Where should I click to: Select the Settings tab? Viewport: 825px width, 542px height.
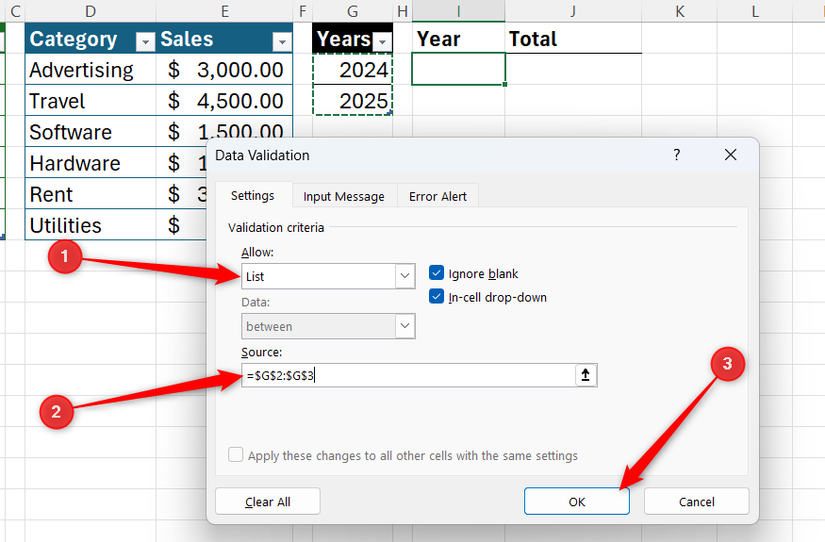253,196
